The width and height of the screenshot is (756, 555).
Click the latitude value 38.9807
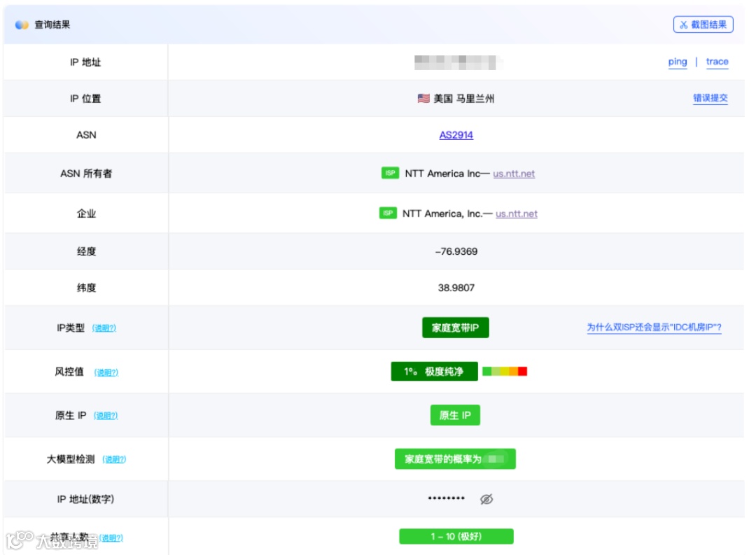[456, 288]
